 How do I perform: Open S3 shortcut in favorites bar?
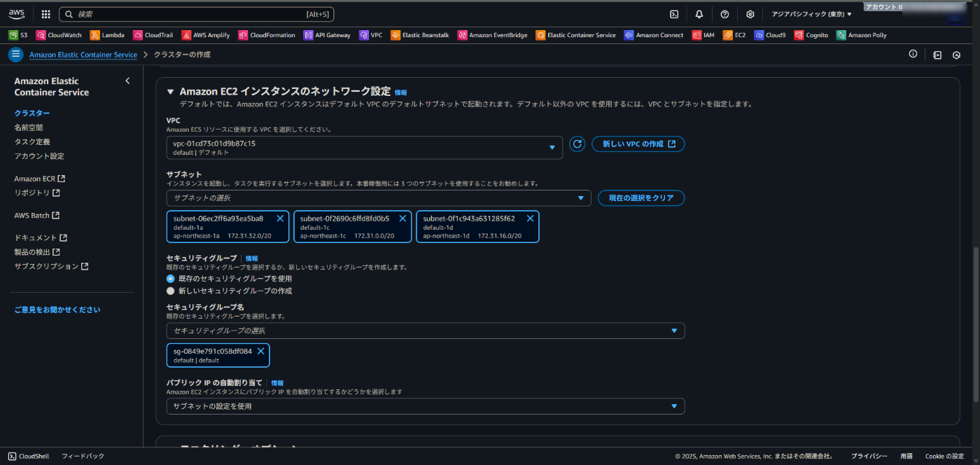(x=18, y=35)
